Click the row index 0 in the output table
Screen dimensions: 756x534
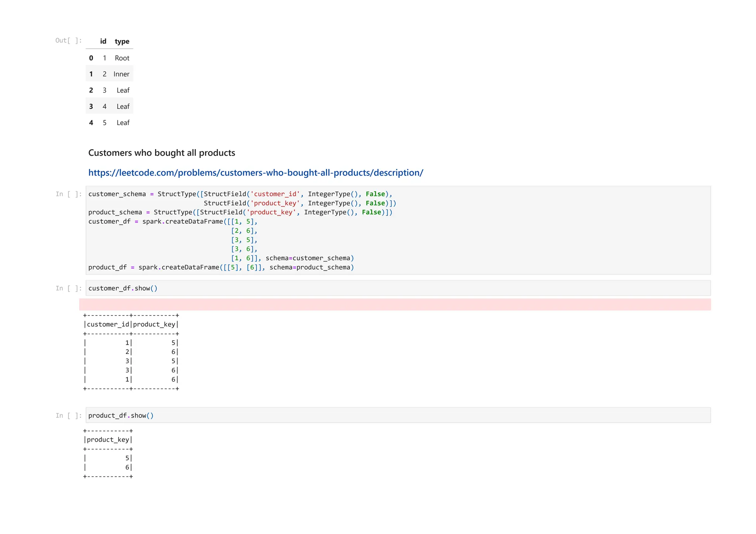[x=91, y=58]
